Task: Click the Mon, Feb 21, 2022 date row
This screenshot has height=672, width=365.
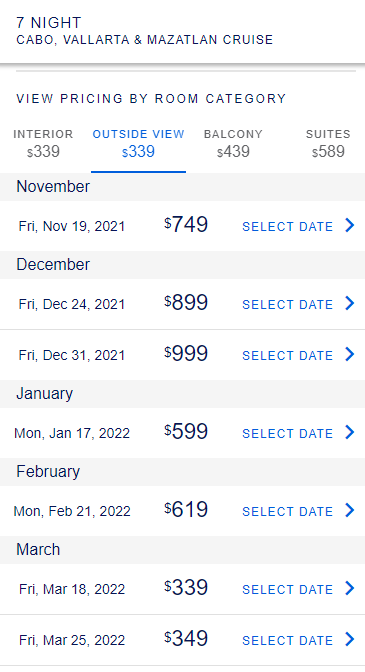Action: [x=182, y=511]
